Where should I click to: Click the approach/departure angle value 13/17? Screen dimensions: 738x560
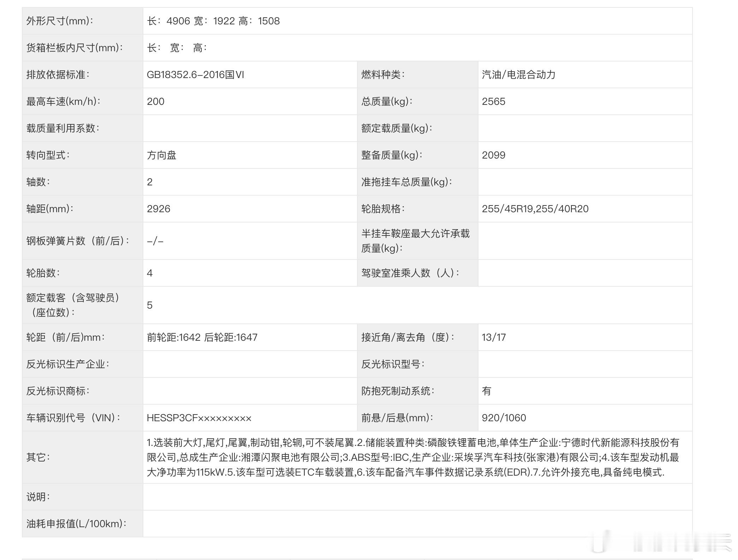(494, 338)
